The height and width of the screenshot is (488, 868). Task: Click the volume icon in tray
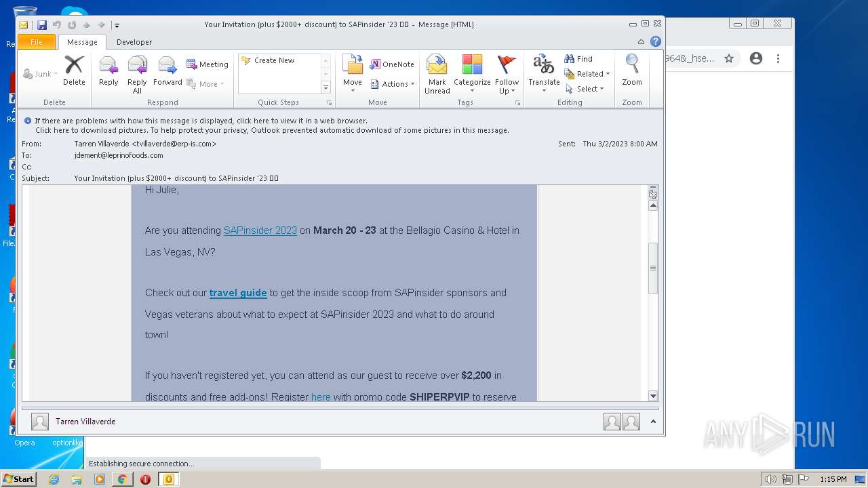(x=770, y=479)
